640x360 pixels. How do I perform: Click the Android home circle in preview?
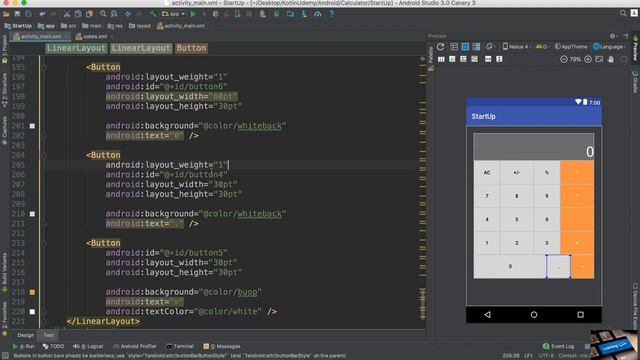[x=534, y=315]
